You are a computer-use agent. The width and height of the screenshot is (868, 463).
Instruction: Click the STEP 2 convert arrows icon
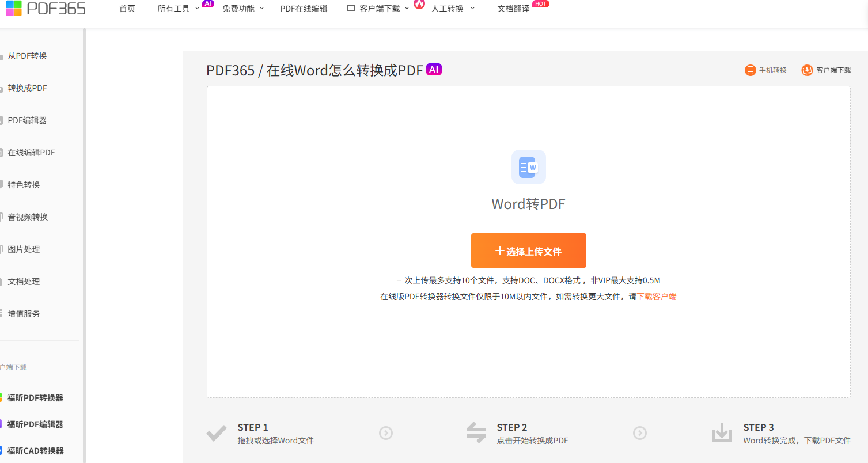point(476,433)
